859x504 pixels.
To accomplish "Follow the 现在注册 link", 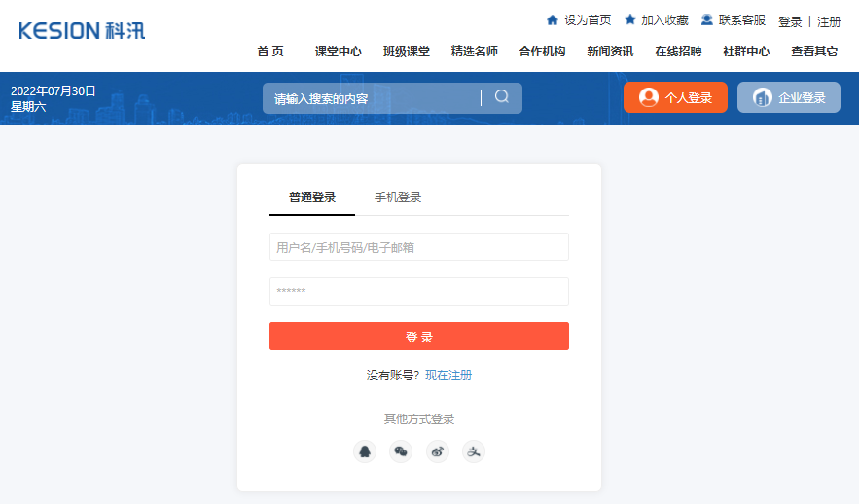I will point(448,376).
